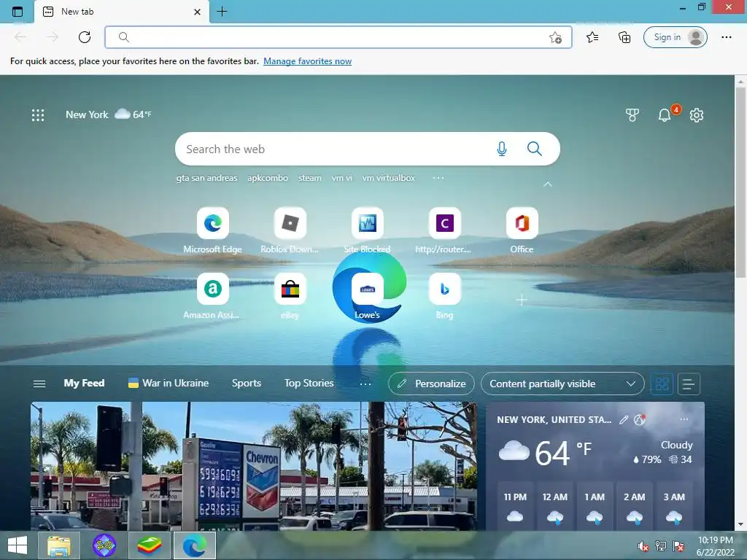Open the Collections toolbar icon

624,37
